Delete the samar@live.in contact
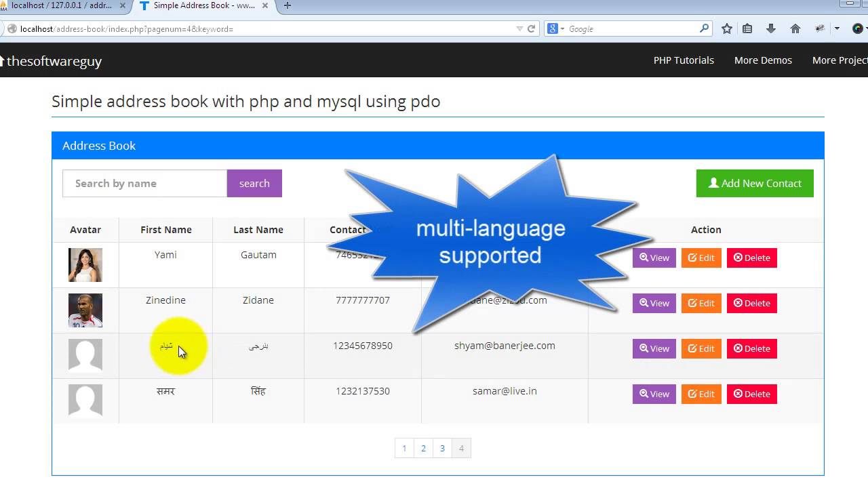Viewport: 868px width, 488px height. point(752,394)
